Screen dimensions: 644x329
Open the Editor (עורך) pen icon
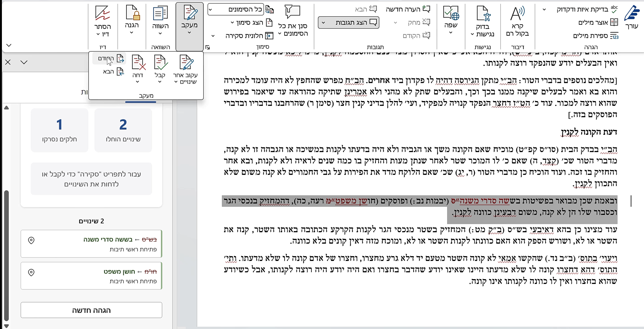631,14
